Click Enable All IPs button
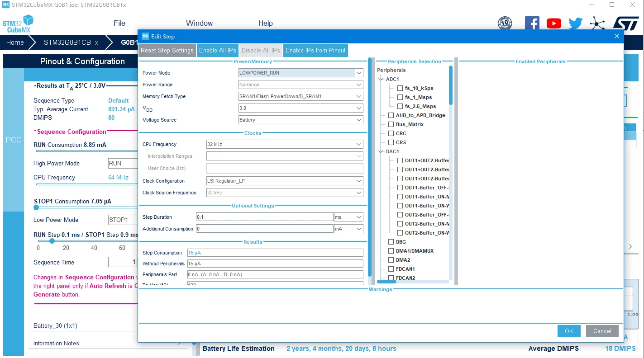 point(218,50)
